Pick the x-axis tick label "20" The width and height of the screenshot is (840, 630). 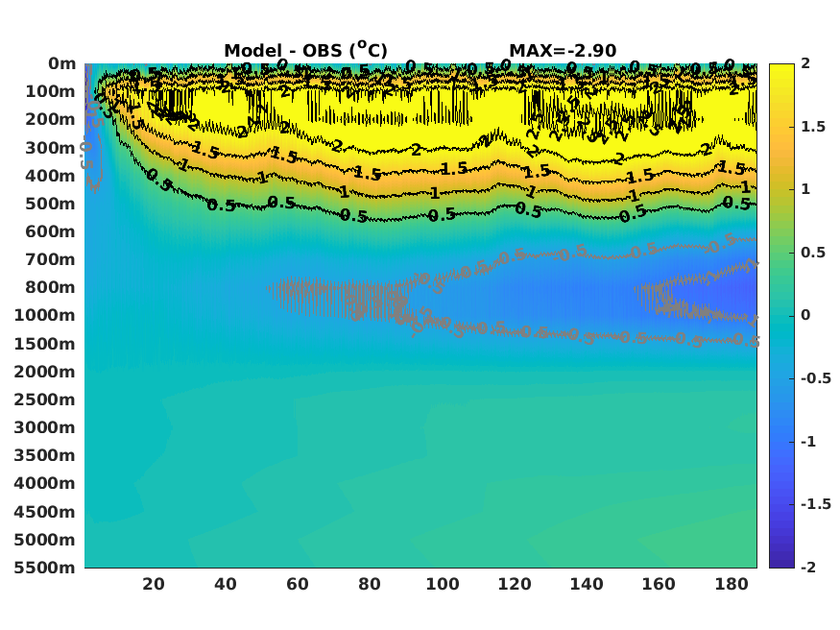click(154, 583)
